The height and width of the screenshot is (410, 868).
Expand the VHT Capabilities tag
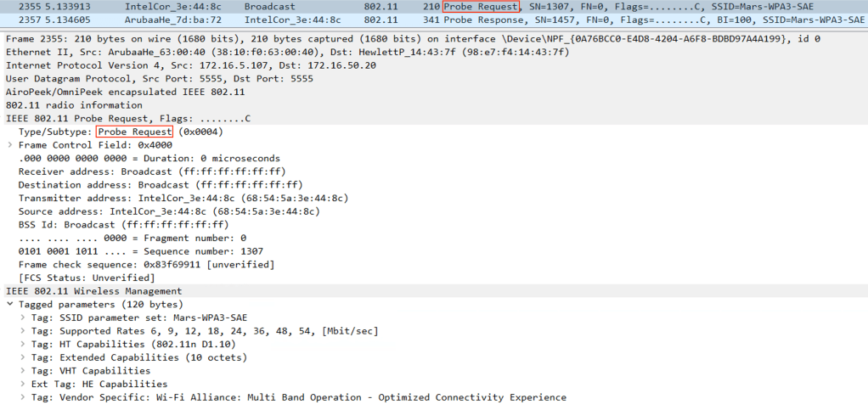[22, 371]
